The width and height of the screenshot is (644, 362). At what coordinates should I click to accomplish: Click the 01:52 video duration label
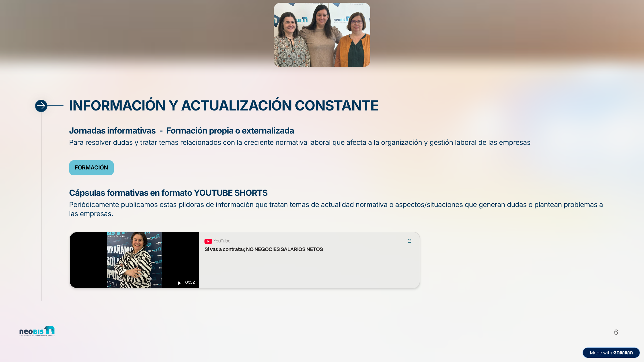point(190,283)
